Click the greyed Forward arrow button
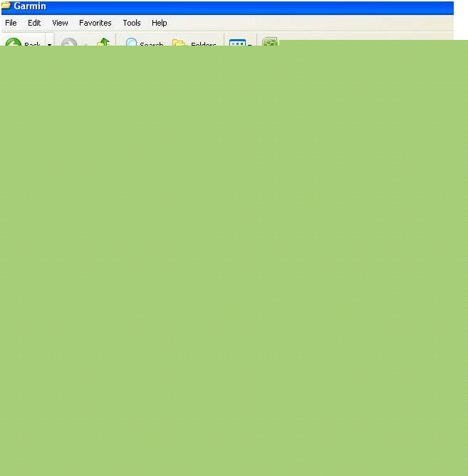Viewport: 468px width, 476px height. tap(69, 42)
